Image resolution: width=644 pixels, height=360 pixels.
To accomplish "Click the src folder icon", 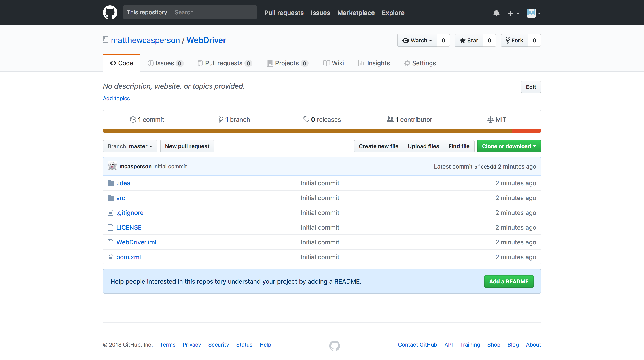I will [x=111, y=198].
